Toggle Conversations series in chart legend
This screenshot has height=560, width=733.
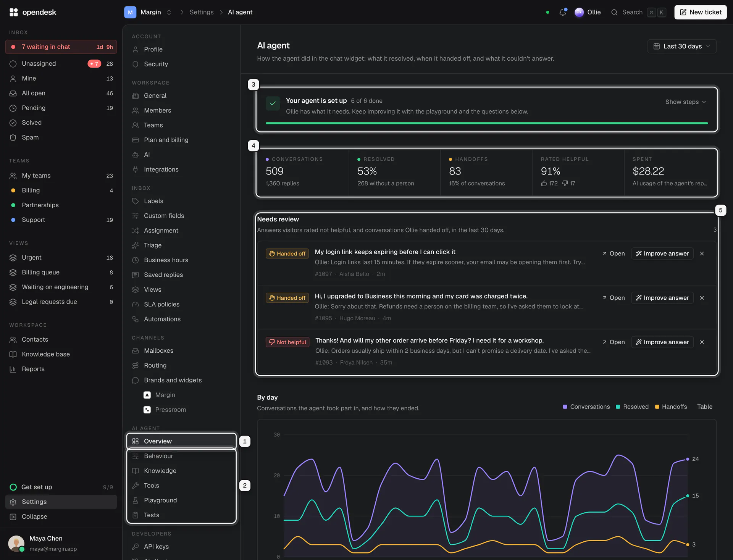pos(586,407)
